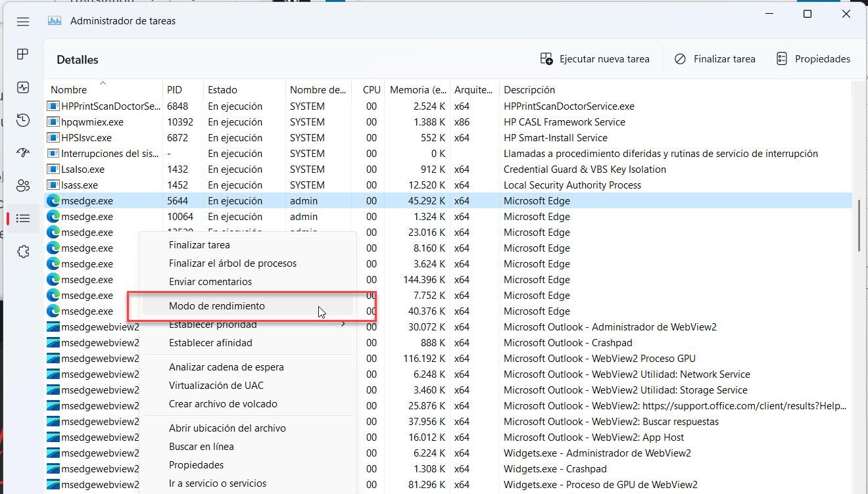868x494 pixels.
Task: Select the Local Security Authority Process row
Action: point(448,185)
